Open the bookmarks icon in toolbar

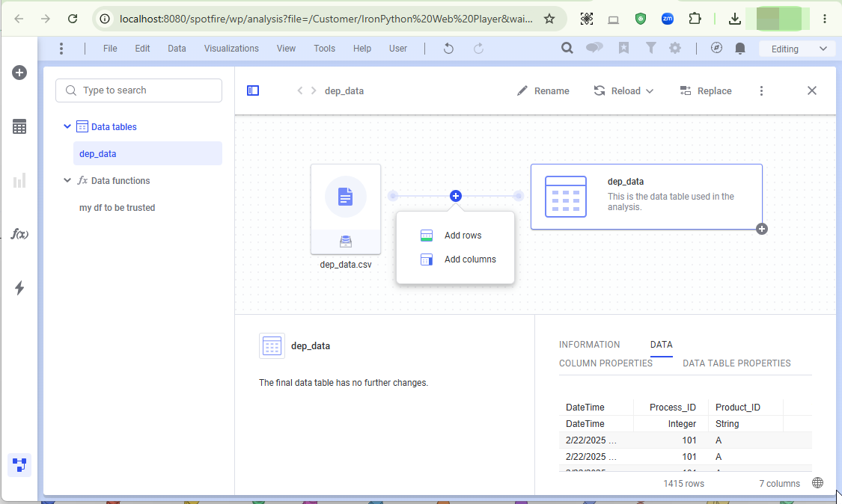point(623,49)
